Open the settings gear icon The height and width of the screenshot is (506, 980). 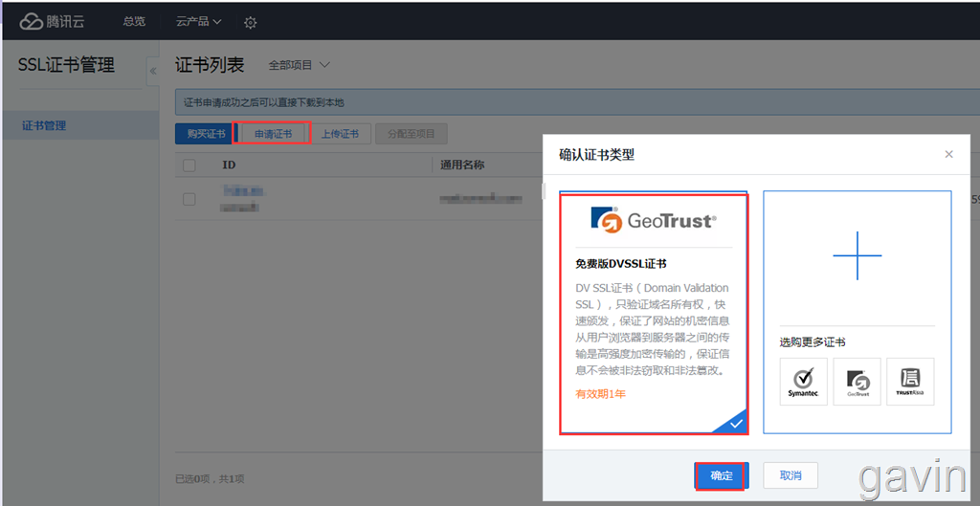251,23
